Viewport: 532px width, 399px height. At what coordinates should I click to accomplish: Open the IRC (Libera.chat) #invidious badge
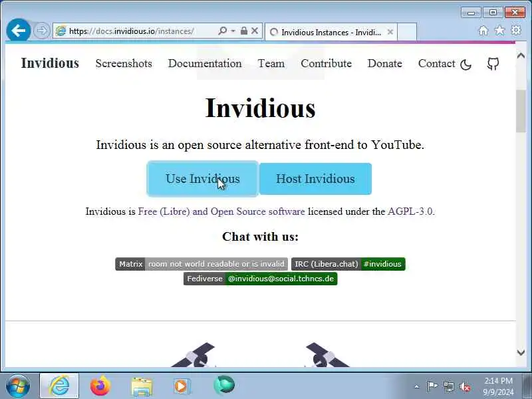click(x=348, y=264)
